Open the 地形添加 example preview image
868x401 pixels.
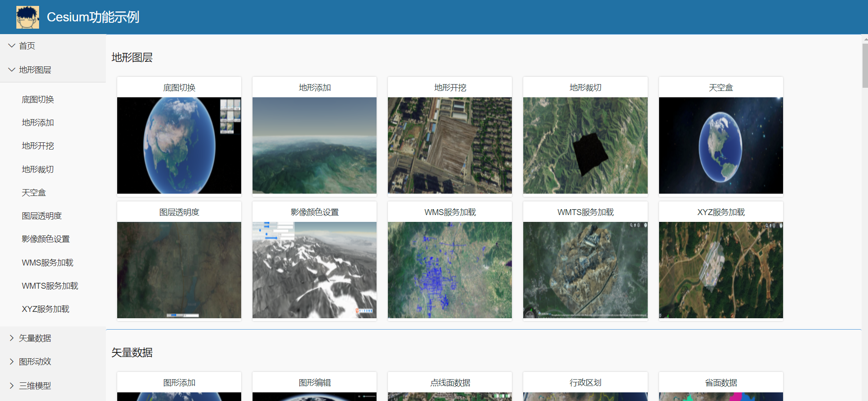tap(314, 145)
